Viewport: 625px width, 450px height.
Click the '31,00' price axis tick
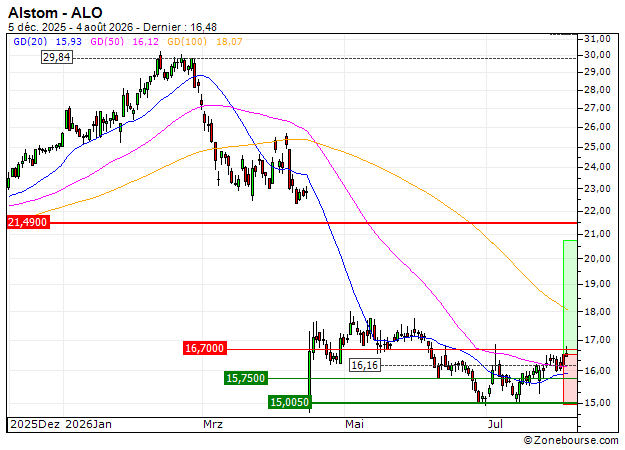pos(597,39)
